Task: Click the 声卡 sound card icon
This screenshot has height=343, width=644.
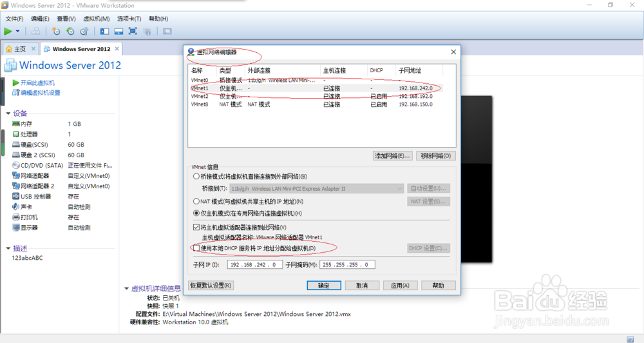Action: [16, 206]
